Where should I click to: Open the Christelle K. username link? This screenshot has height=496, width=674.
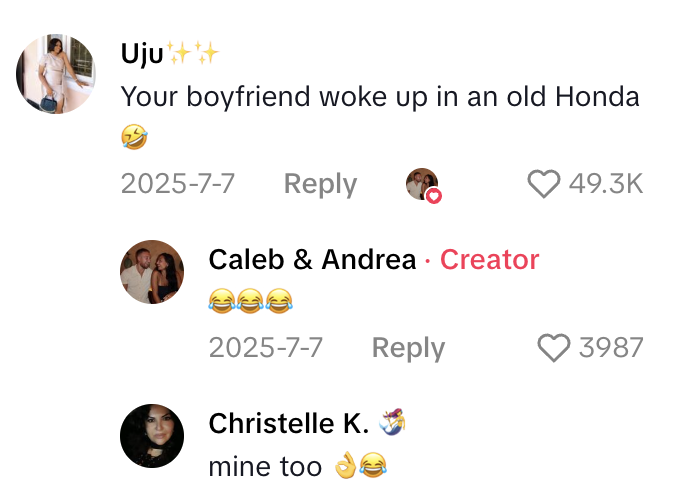point(289,423)
